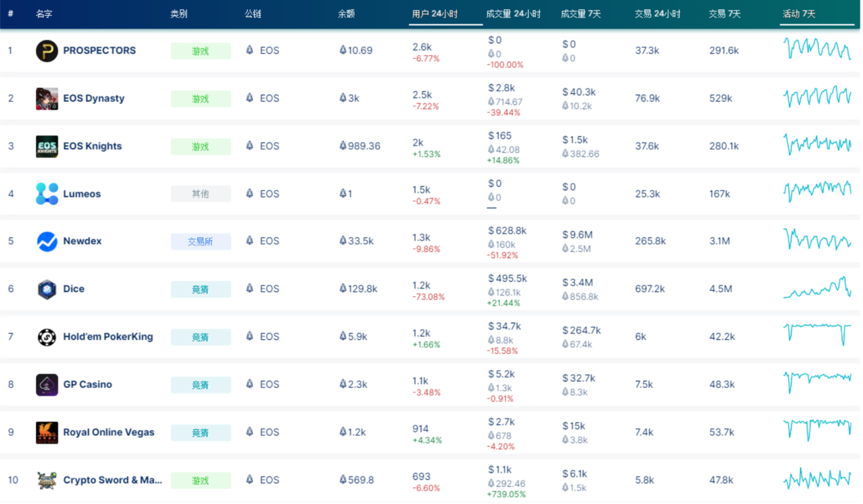The width and height of the screenshot is (863, 504).
Task: Open the Hold'em PokerKing dapp link
Action: click(x=108, y=337)
